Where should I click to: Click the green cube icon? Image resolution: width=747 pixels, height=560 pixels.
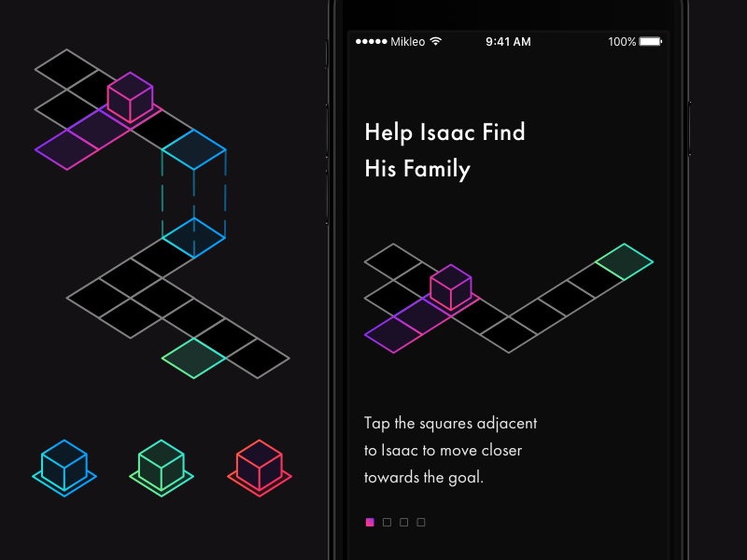pos(162,466)
